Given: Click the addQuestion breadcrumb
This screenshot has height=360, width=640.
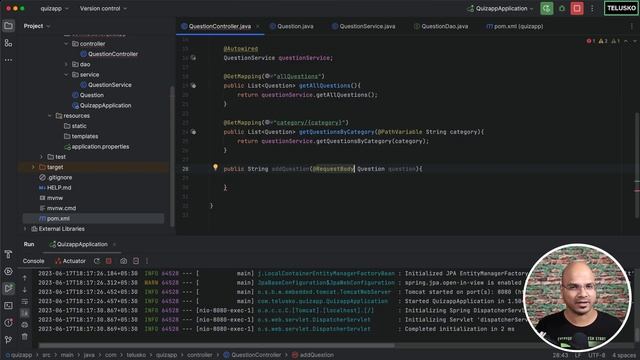Looking at the screenshot, I should 313,355.
